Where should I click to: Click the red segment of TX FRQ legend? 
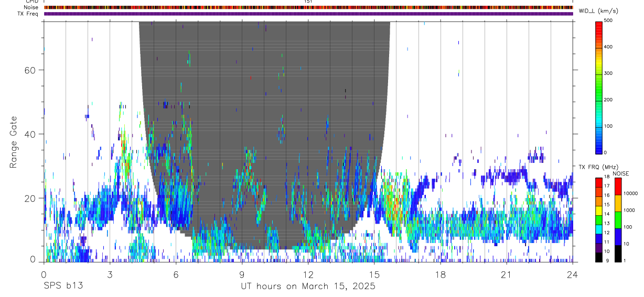(599, 182)
